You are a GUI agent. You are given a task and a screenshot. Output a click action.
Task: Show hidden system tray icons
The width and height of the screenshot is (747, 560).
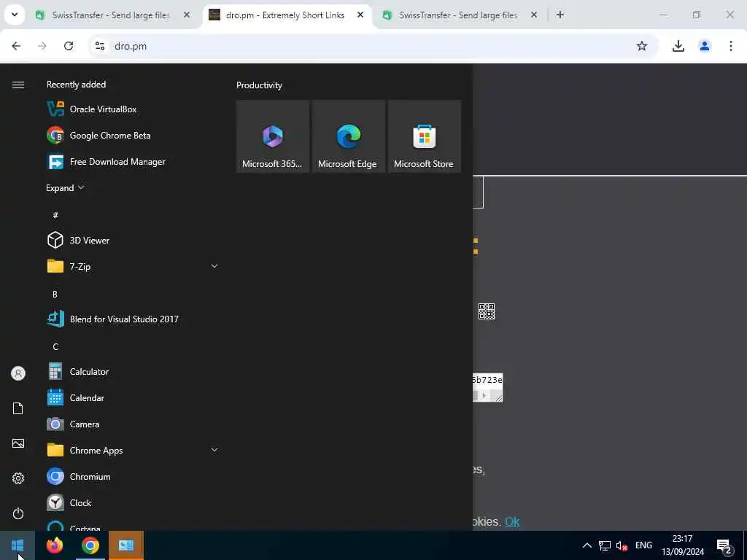pyautogui.click(x=587, y=545)
